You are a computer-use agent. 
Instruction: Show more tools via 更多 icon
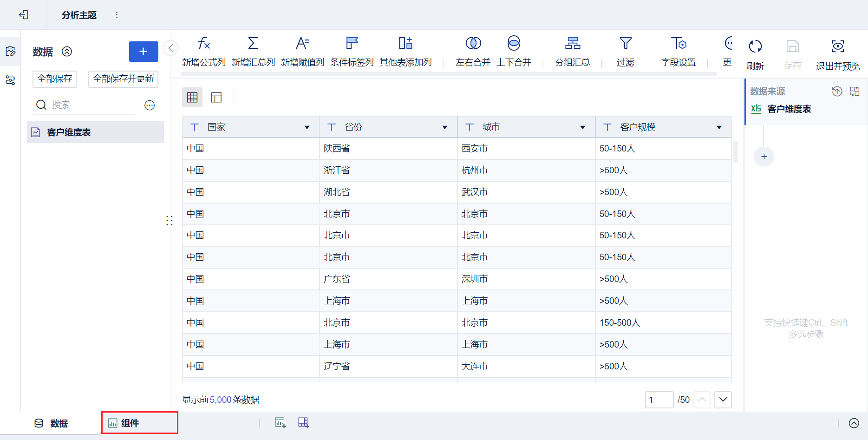(x=728, y=52)
